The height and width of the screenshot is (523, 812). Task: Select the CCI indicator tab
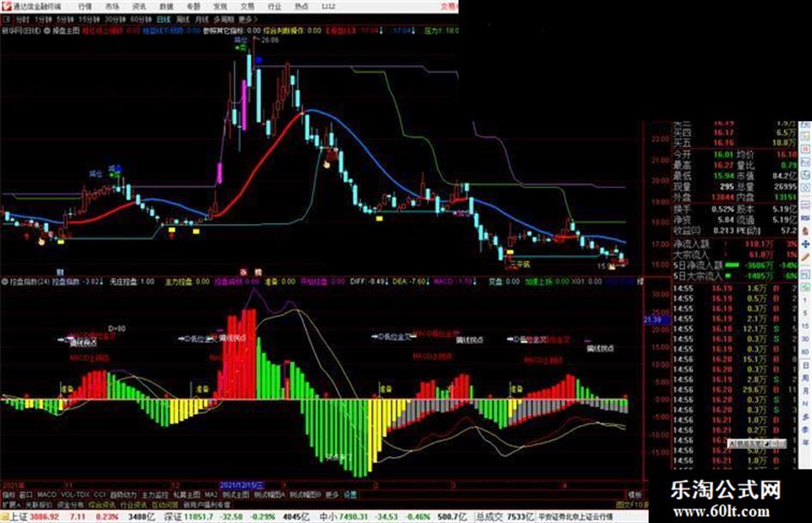[100, 495]
